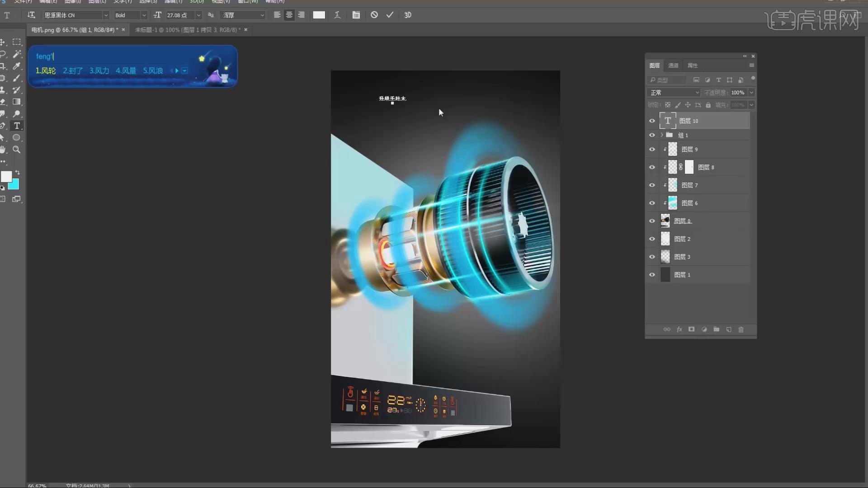This screenshot has width=868, height=488.
Task: Click the white text color swatch
Action: point(319,15)
